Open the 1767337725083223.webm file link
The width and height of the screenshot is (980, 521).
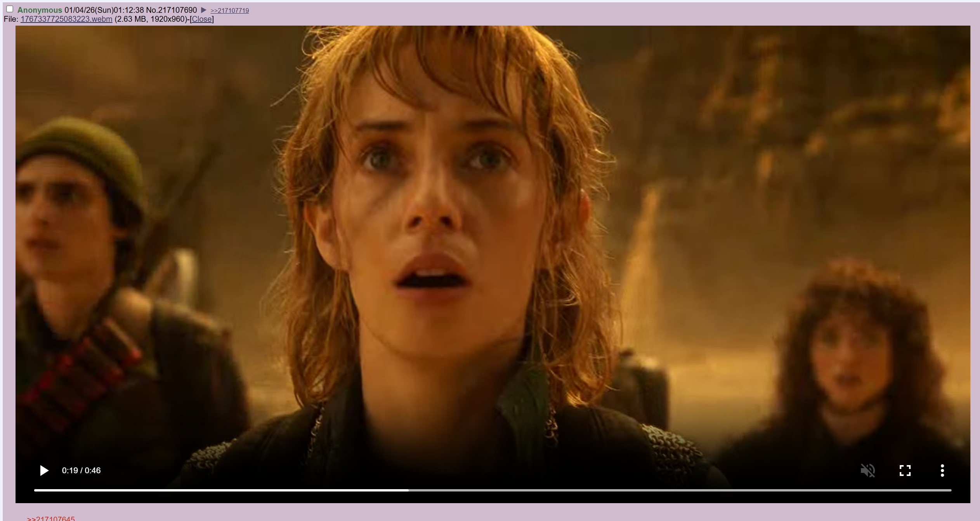[x=66, y=19]
